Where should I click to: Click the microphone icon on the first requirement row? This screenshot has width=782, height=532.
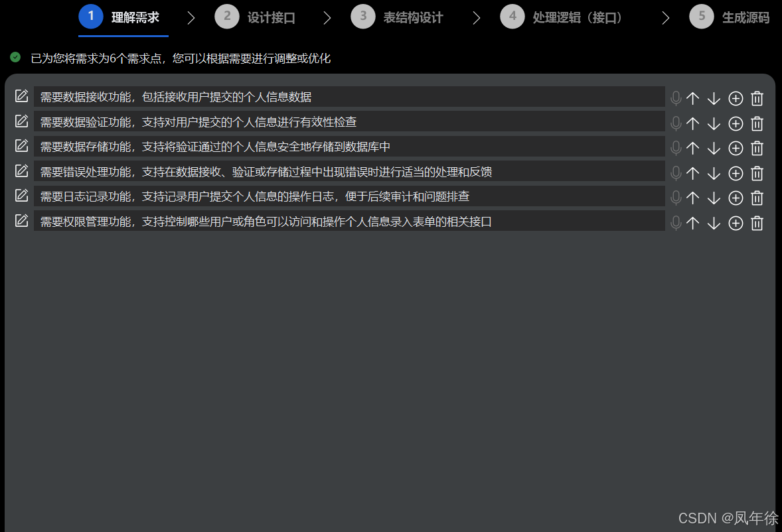(x=676, y=98)
